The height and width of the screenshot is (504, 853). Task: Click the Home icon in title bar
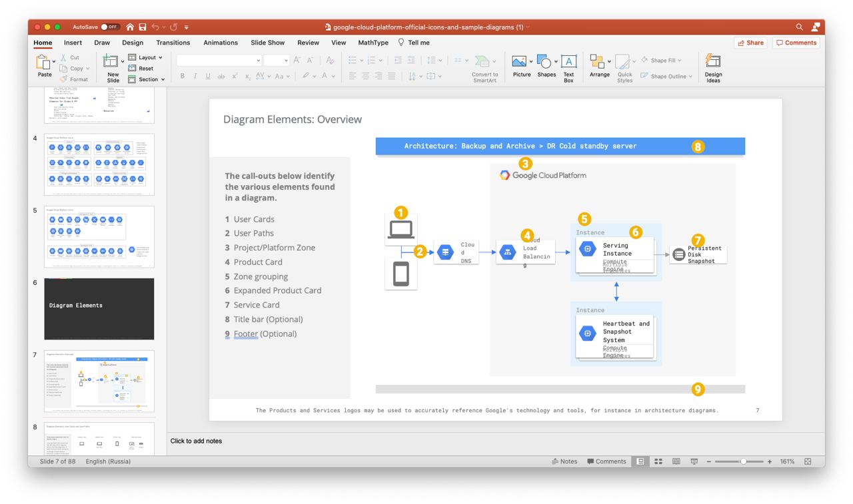(130, 27)
